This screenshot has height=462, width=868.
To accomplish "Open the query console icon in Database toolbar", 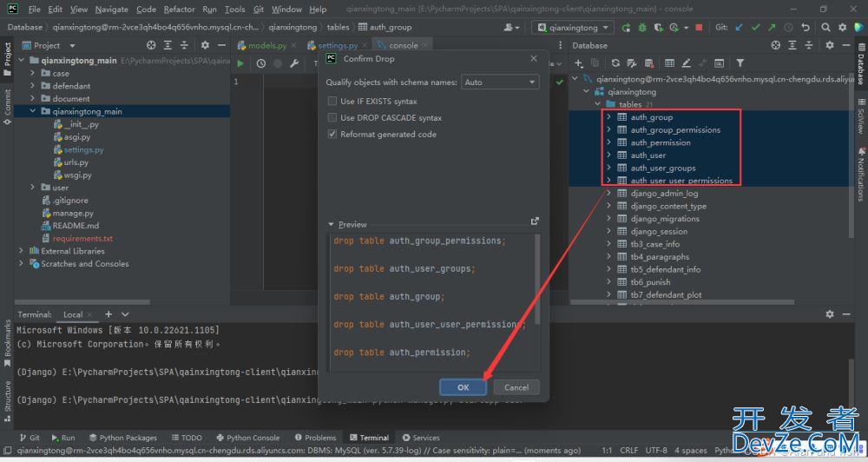I will (x=719, y=63).
